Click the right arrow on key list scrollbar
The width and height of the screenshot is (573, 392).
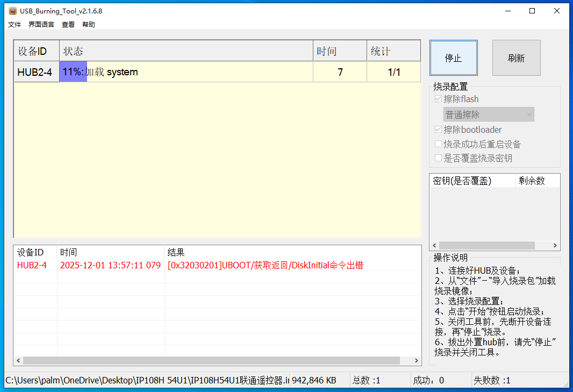coord(555,246)
